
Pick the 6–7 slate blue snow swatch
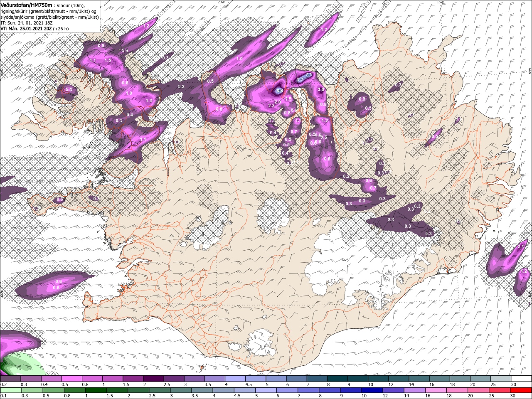click(296, 379)
